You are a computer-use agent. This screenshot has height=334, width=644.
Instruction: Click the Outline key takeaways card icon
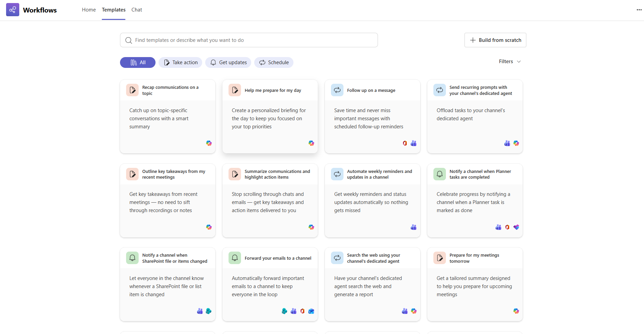[x=133, y=174]
